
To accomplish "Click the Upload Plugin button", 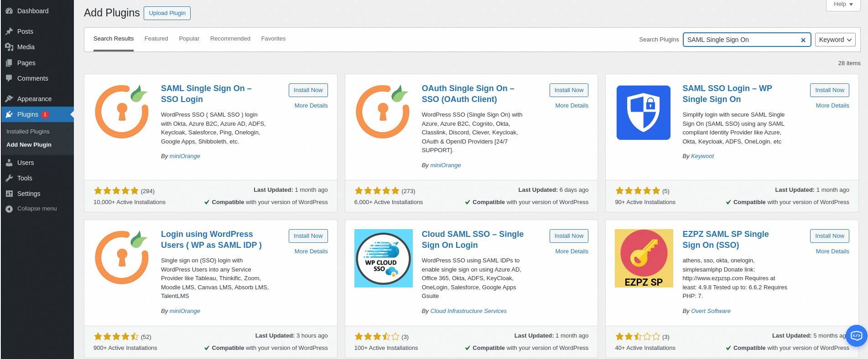I will (167, 13).
